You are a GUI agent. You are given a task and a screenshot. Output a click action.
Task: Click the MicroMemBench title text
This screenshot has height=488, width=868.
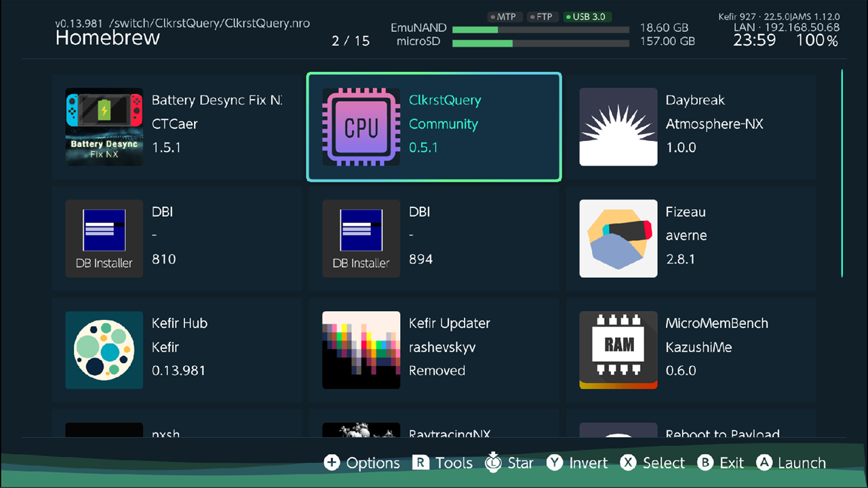coord(717,323)
